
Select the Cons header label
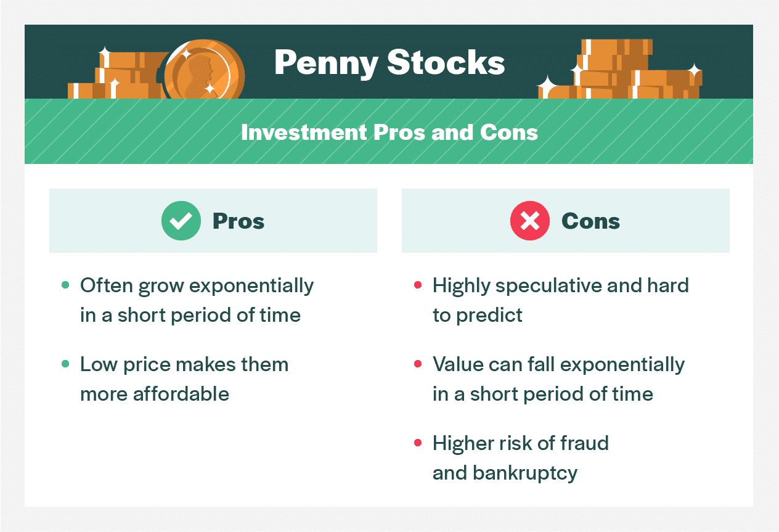click(x=590, y=221)
